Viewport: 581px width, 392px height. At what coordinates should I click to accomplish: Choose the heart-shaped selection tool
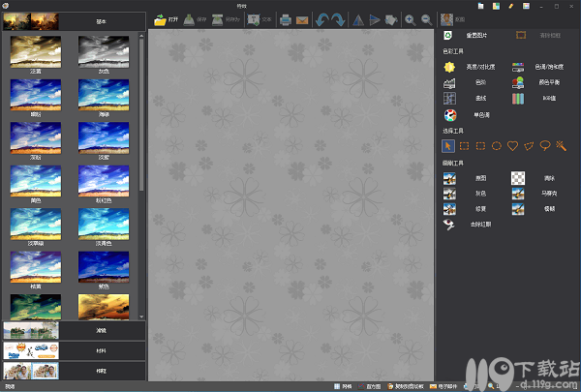[512, 146]
